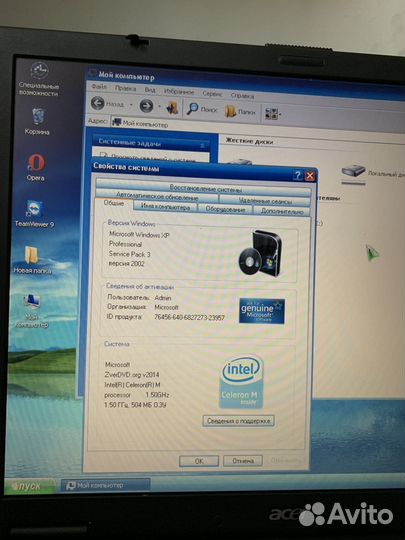Expand the Back button history arrow
The image size is (405, 540).
[131, 104]
